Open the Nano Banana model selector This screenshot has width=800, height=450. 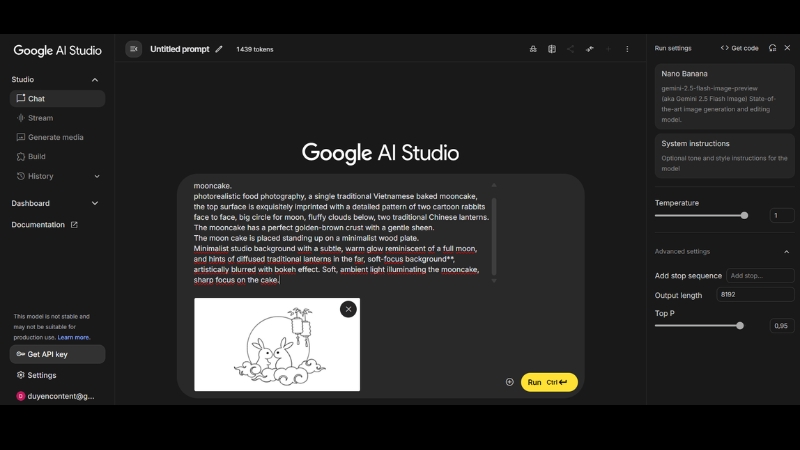tap(724, 96)
